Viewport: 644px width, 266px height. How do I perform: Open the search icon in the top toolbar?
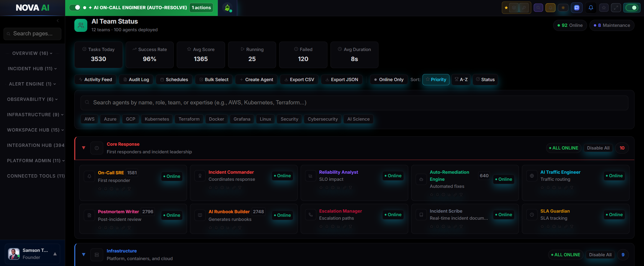(x=538, y=8)
